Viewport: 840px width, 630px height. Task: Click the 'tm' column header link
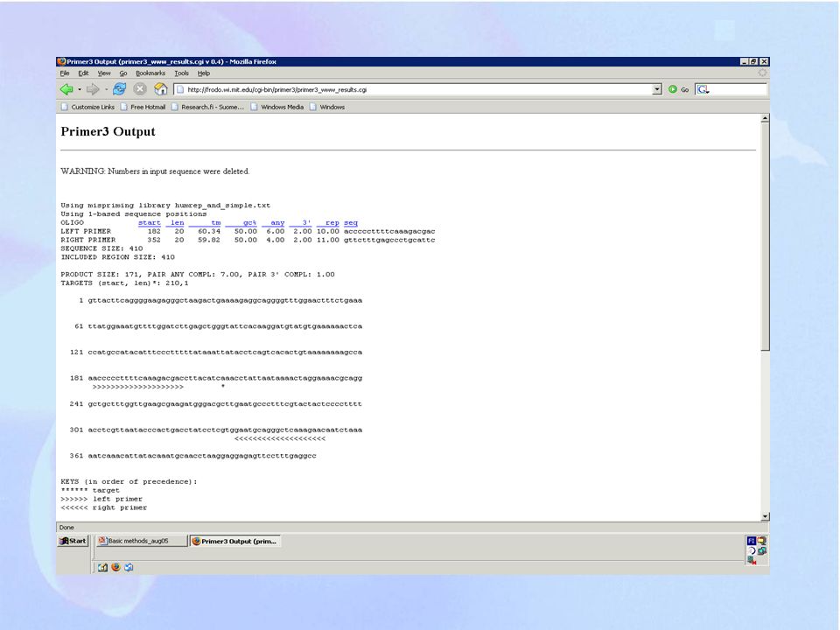(205, 223)
